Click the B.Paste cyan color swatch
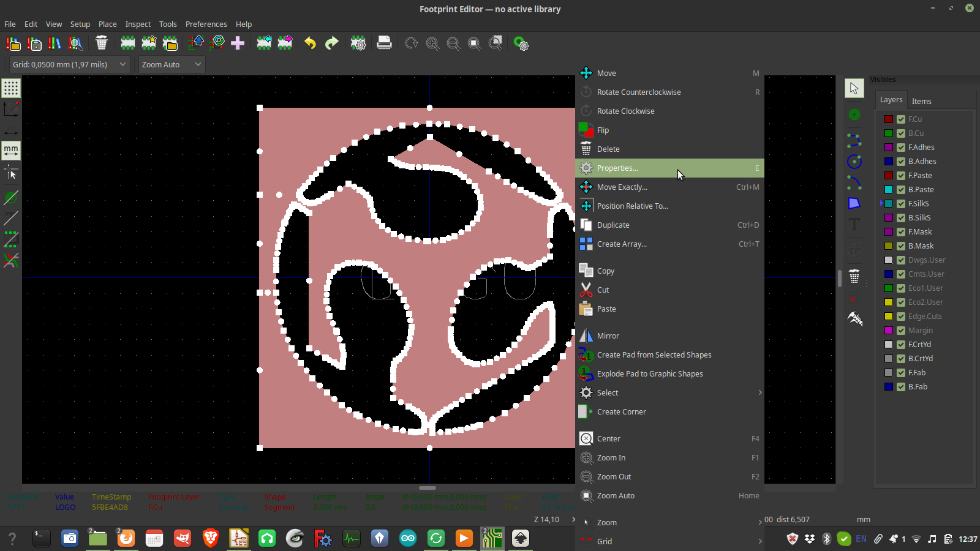The image size is (980, 551). 889,190
